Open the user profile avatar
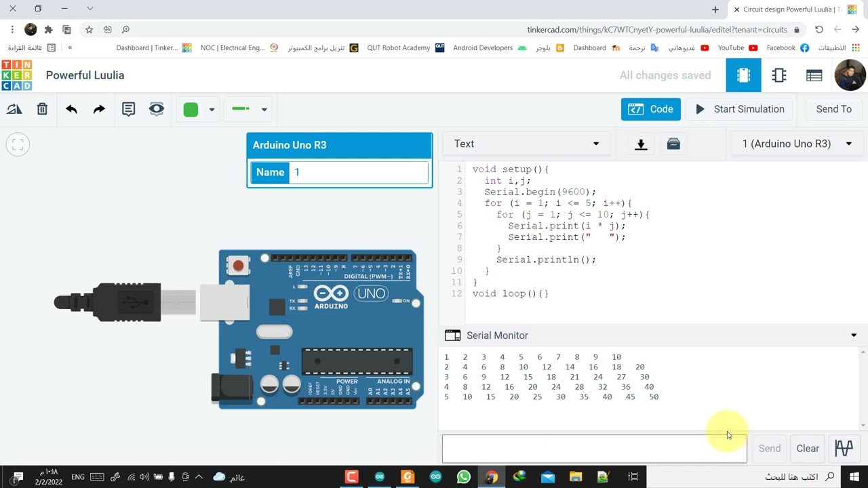Viewport: 868px width, 488px height. (850, 75)
